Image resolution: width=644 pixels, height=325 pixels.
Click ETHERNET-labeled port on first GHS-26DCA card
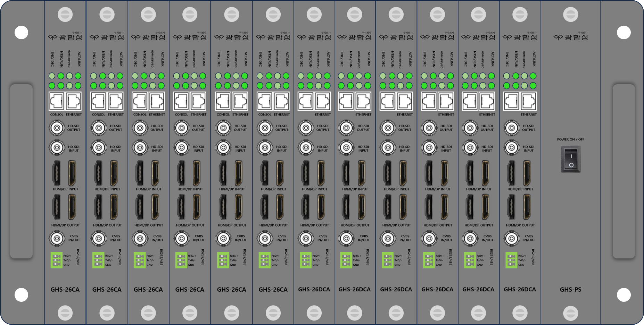(x=322, y=101)
